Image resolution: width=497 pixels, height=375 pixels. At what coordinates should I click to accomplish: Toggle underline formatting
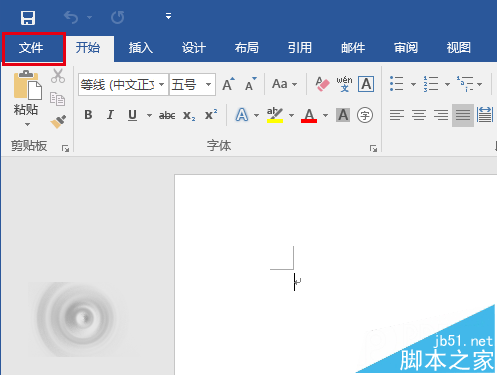[x=132, y=115]
